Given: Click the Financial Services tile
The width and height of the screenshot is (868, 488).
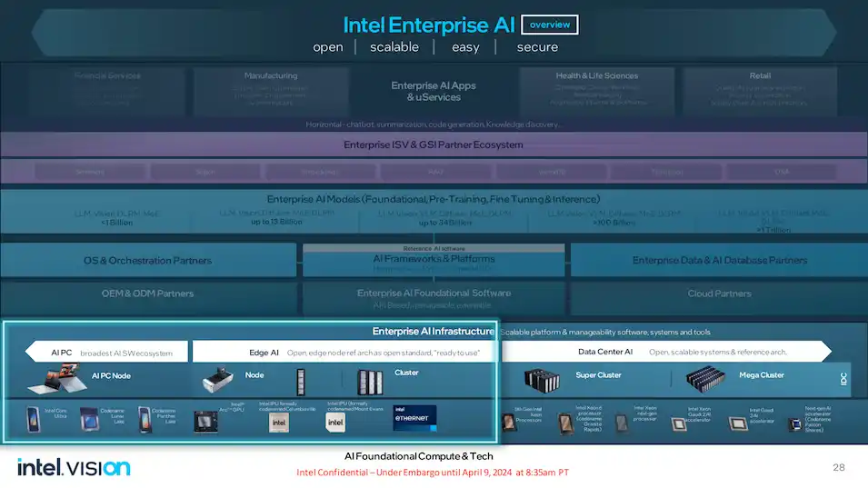Looking at the screenshot, I should tap(107, 91).
